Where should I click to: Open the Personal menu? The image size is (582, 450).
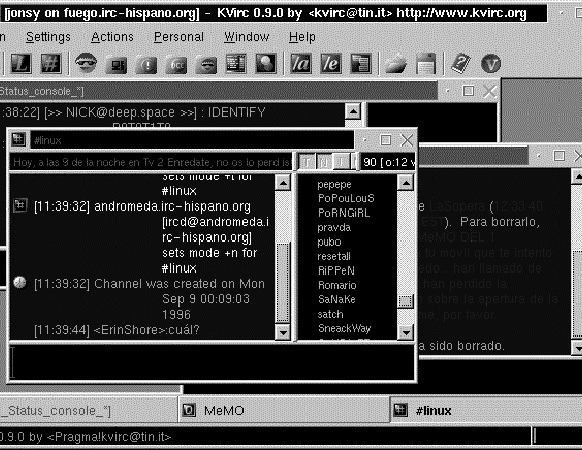[179, 37]
